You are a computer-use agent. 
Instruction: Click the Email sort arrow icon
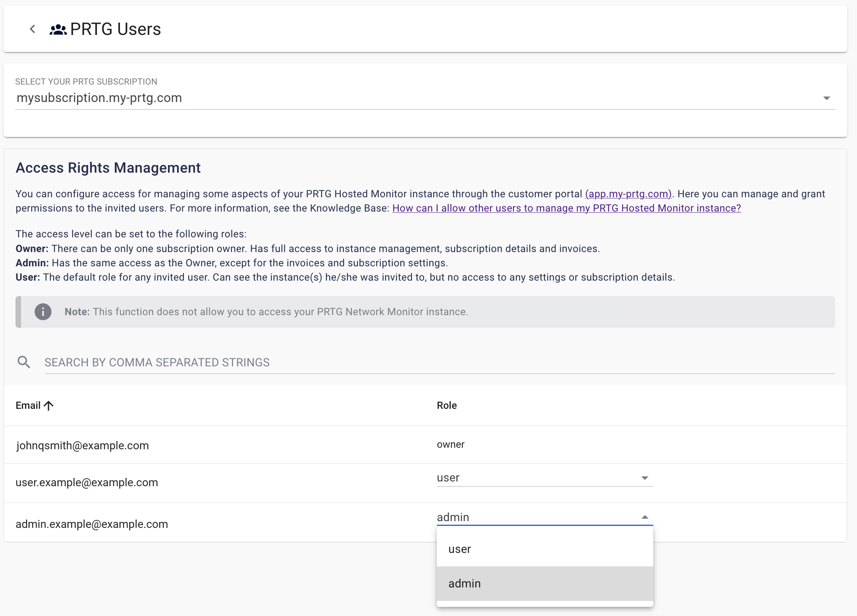pyautogui.click(x=49, y=406)
